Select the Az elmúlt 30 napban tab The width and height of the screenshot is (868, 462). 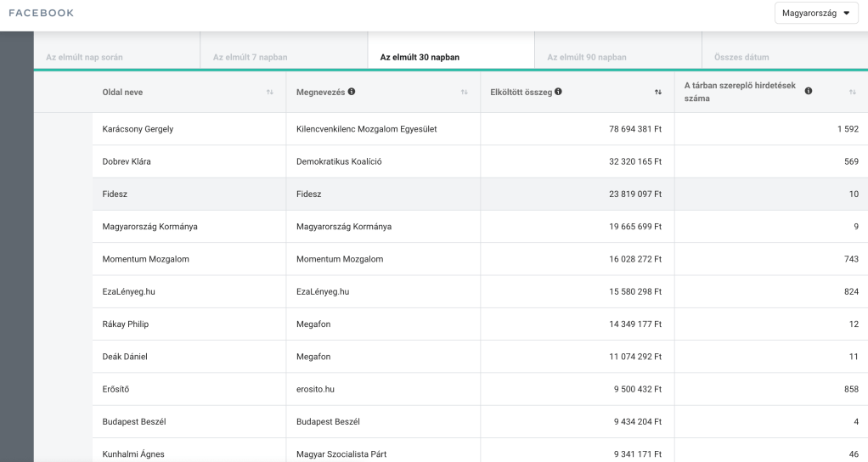coord(420,58)
